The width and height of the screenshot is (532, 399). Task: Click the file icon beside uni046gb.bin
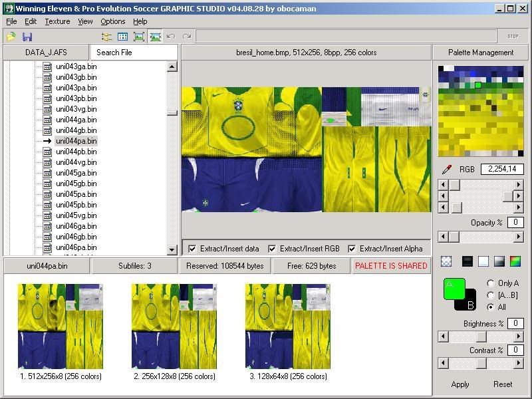pos(47,237)
